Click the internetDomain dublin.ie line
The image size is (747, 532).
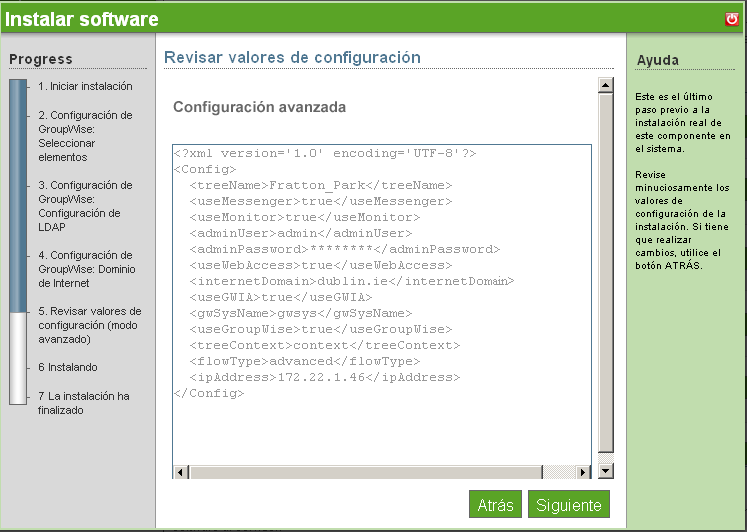click(352, 281)
